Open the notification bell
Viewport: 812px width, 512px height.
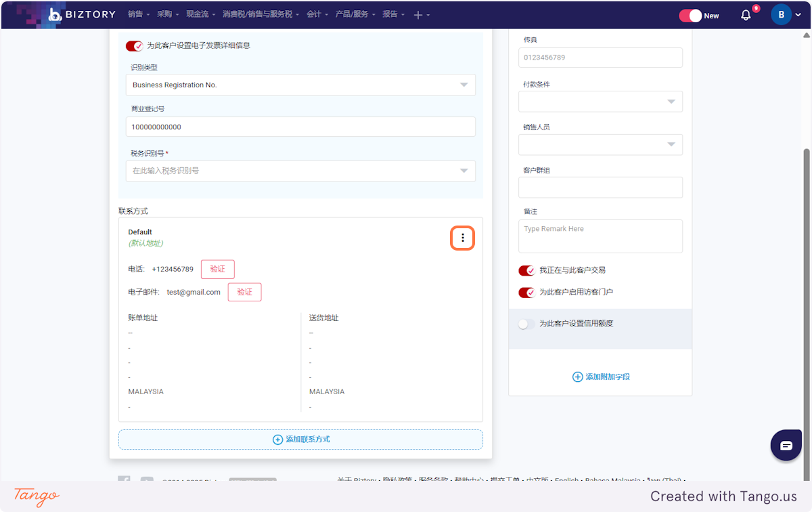746,15
